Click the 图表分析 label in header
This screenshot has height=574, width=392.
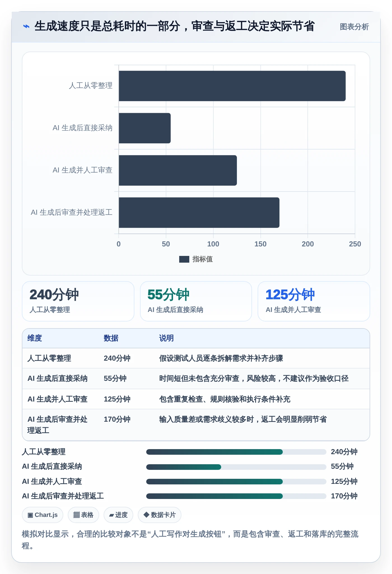(x=354, y=27)
